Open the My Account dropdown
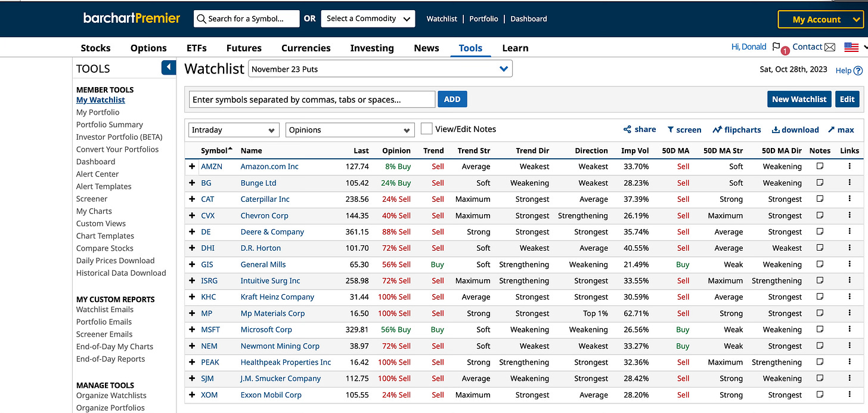This screenshot has width=868, height=413. pyautogui.click(x=820, y=19)
